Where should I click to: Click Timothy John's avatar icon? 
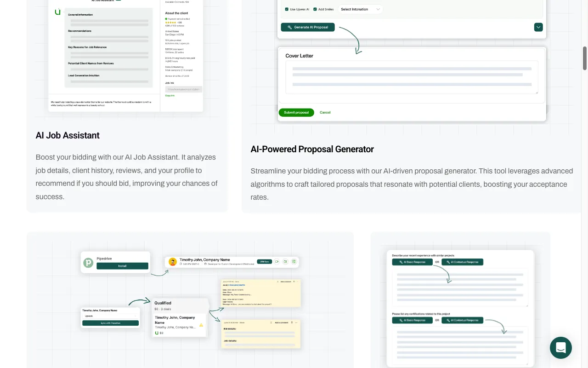point(173,262)
